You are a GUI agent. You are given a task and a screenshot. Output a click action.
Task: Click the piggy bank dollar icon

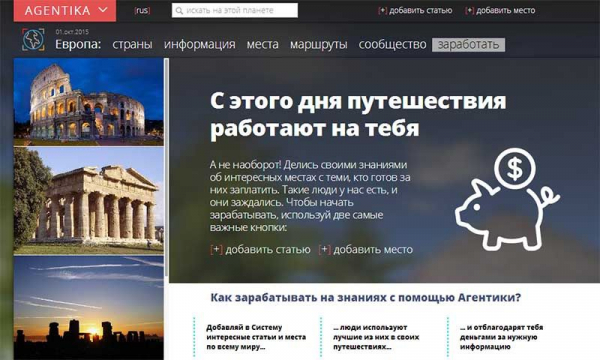point(507,200)
